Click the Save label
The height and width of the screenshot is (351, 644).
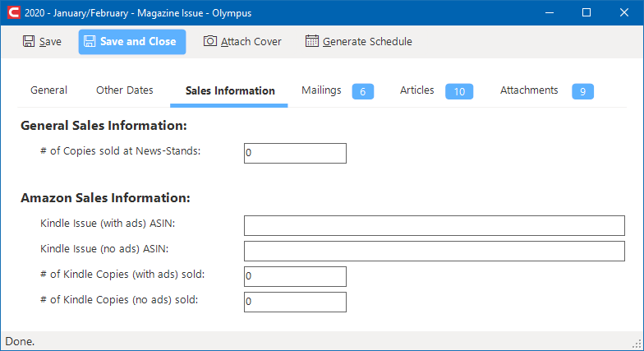(x=50, y=41)
